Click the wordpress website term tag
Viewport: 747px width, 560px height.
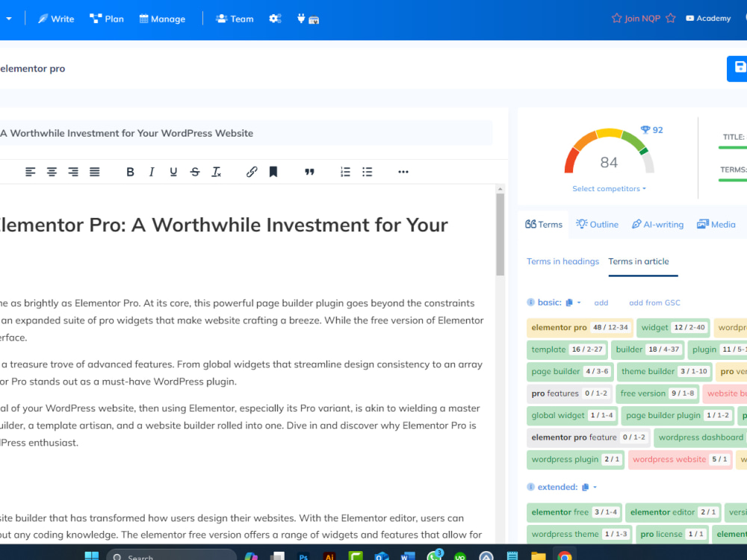point(680,459)
